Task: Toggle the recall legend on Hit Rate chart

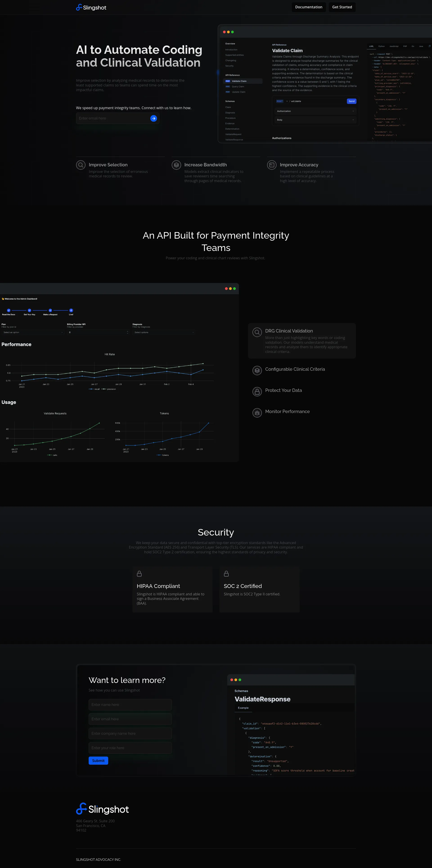Action: pyautogui.click(x=94, y=389)
